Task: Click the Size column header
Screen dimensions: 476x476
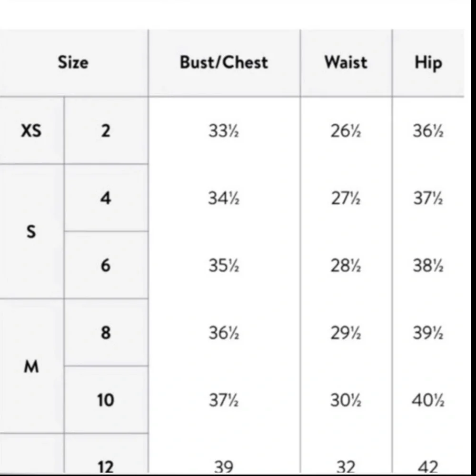Action: pos(73,62)
